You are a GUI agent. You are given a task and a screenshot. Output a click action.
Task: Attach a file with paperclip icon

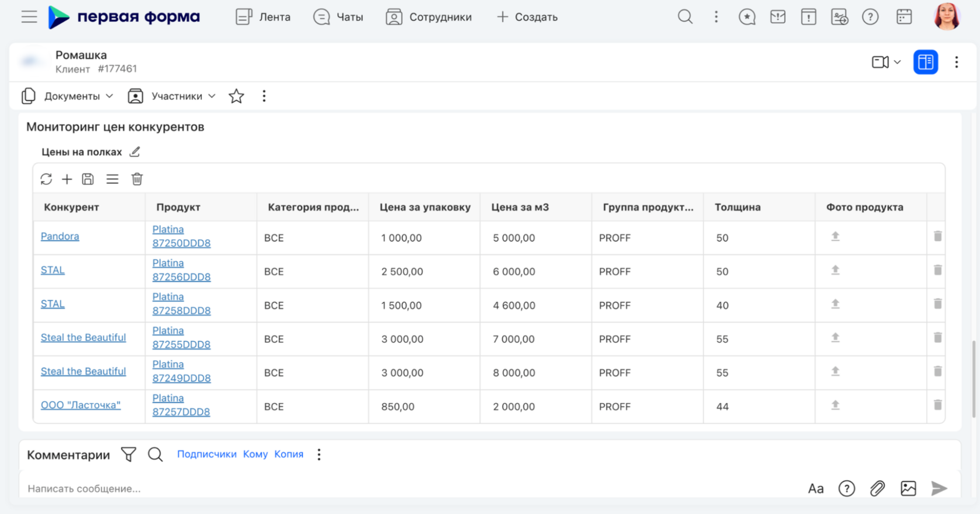tap(877, 488)
